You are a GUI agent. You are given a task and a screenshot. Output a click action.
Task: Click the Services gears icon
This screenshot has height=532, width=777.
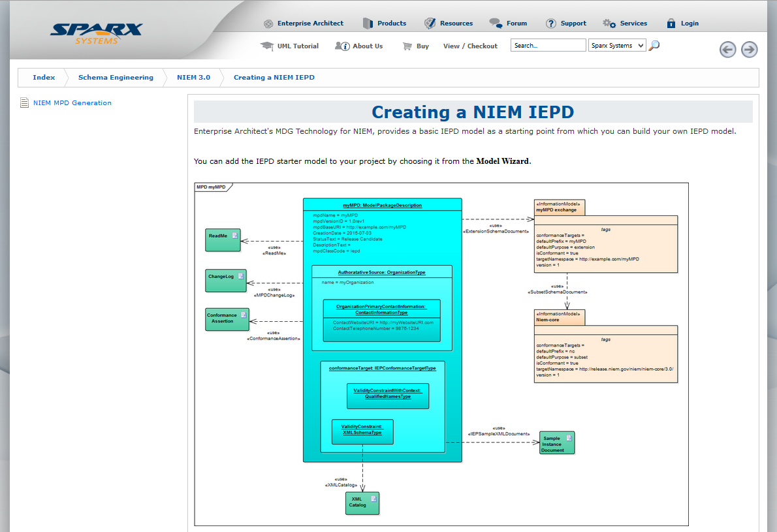pyautogui.click(x=609, y=23)
